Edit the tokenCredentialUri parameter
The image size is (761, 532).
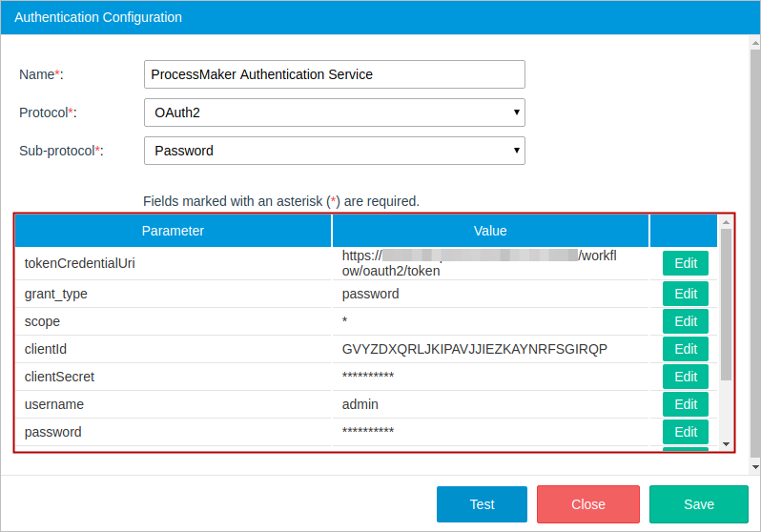pyautogui.click(x=686, y=264)
